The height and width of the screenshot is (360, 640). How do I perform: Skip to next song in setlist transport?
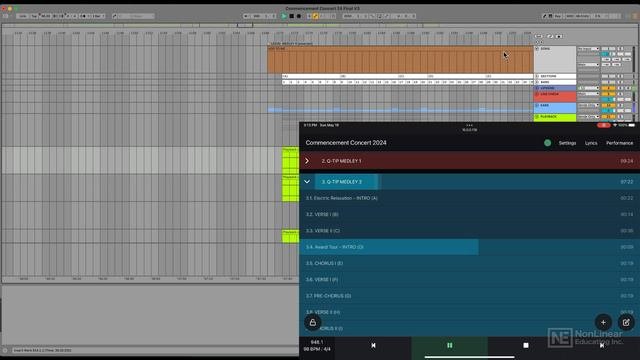602,345
